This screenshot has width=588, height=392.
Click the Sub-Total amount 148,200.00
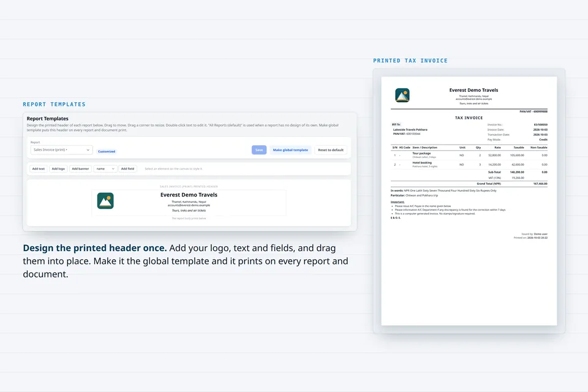click(x=517, y=172)
